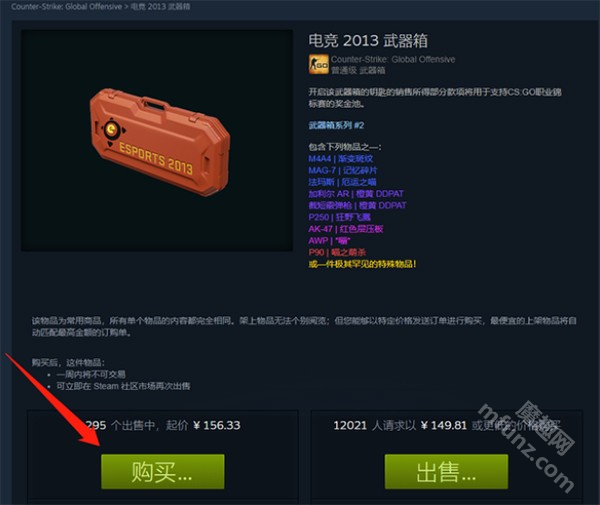
Task: Click the buy order price ¥ 149.81
Action: pos(443,425)
